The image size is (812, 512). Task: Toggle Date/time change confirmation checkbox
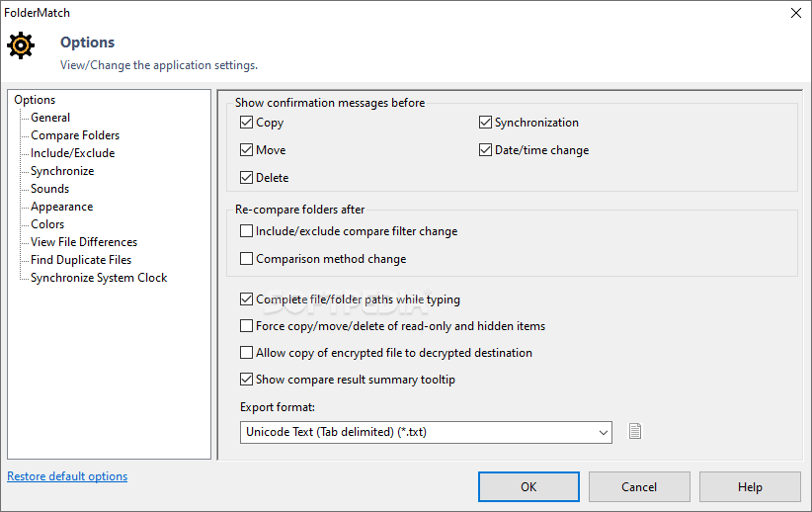[485, 150]
